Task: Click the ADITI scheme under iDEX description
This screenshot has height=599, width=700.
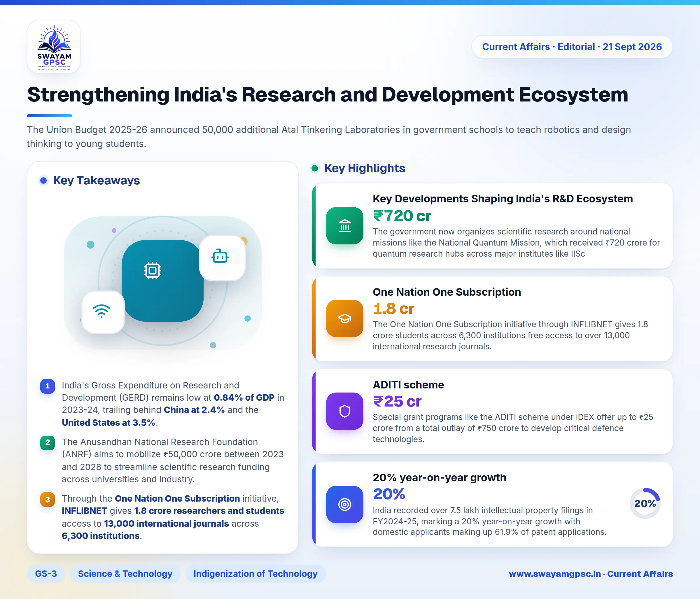Action: (512, 428)
